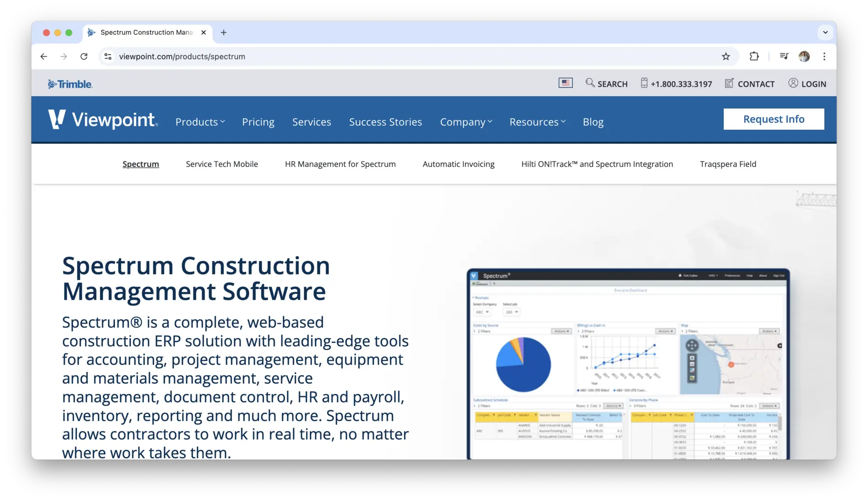868x501 pixels.
Task: Click the Spectrum Construction Management Software heading
Action: pyautogui.click(x=196, y=278)
